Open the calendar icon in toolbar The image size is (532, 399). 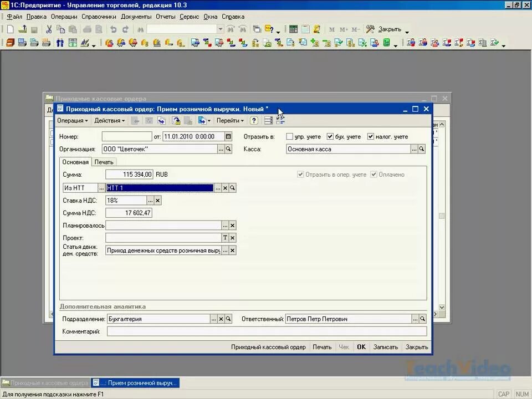pyautogui.click(x=305, y=29)
